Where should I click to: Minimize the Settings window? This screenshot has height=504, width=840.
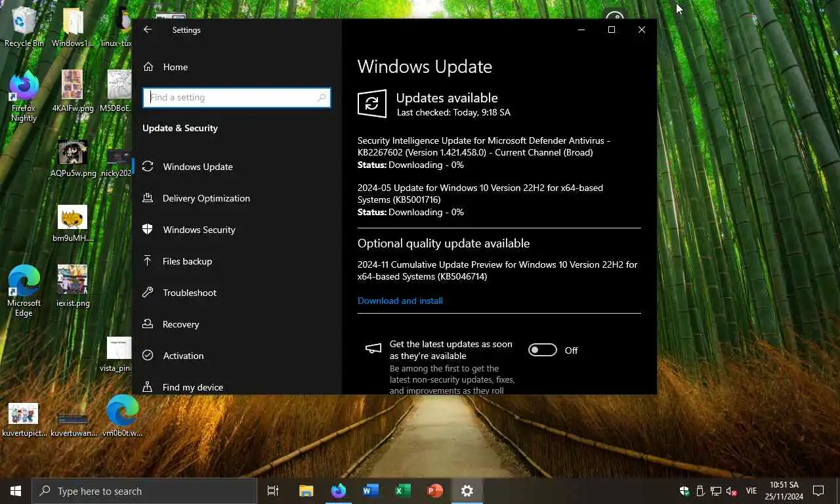[x=581, y=30]
